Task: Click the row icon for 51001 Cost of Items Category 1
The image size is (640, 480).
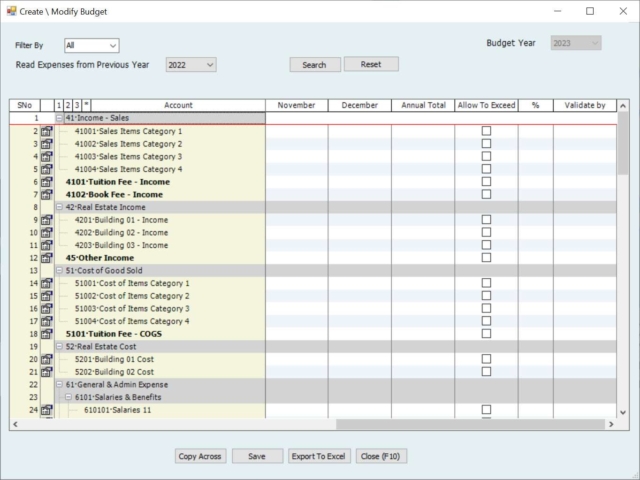Action: (47, 283)
